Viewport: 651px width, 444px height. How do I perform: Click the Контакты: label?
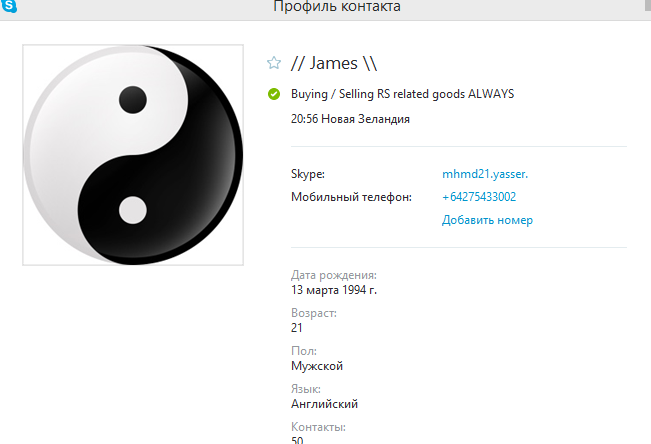(318, 427)
